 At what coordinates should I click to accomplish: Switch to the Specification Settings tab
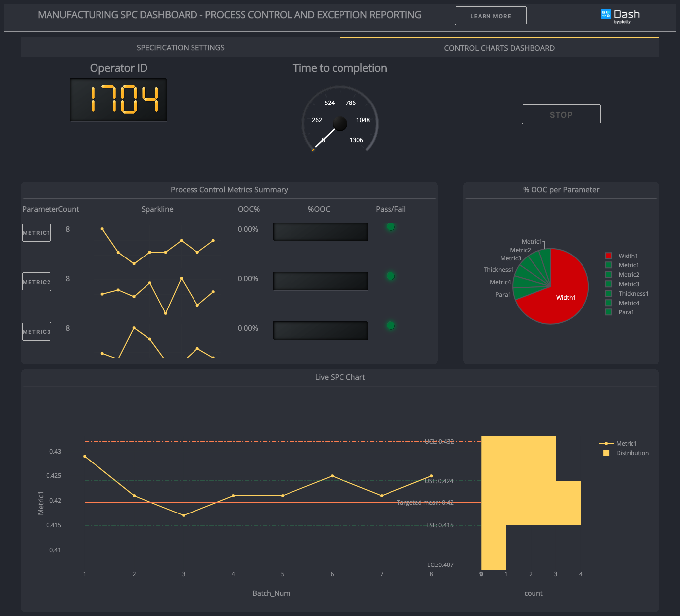(x=180, y=47)
